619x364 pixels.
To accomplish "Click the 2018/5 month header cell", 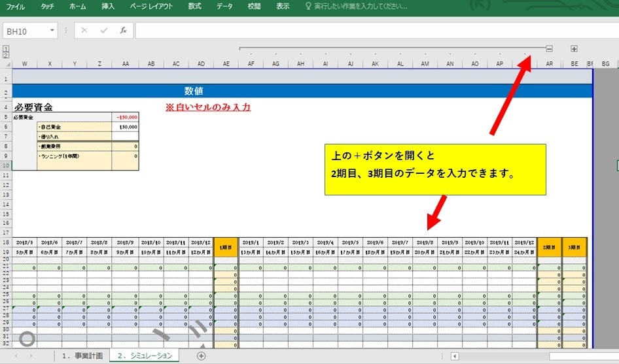I will point(24,242).
